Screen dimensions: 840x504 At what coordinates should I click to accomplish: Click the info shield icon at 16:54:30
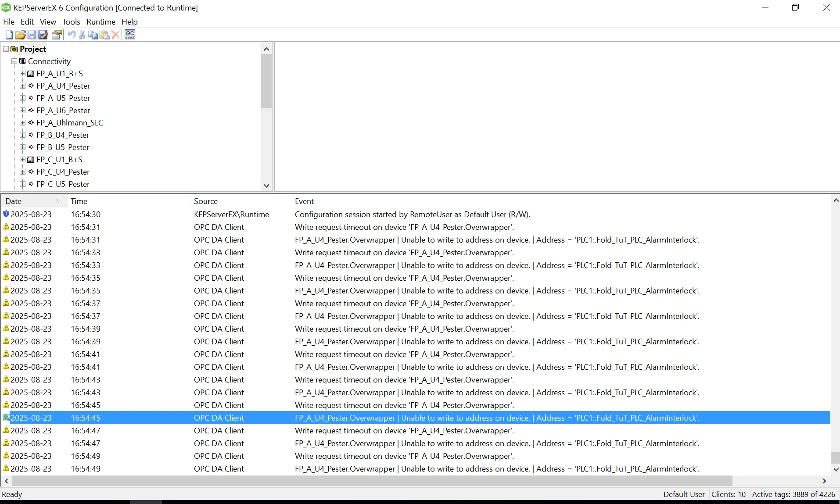(x=6, y=214)
